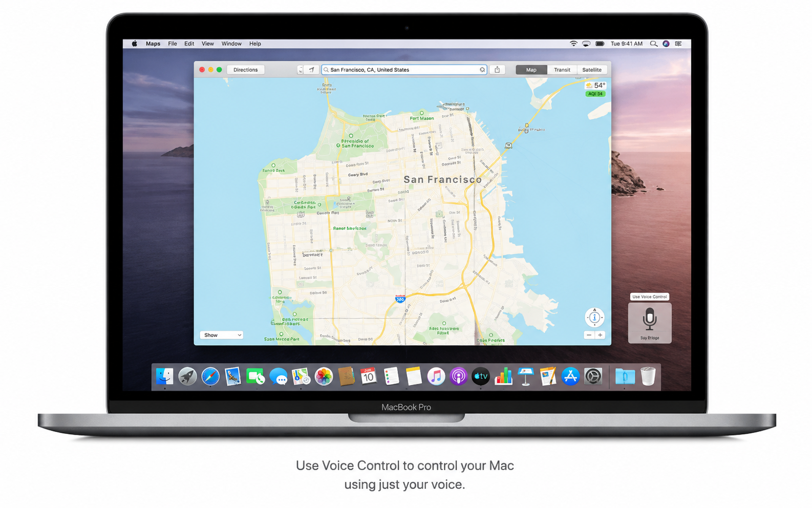Open Mail from the Dock
812x508 pixels.
pyautogui.click(x=233, y=376)
